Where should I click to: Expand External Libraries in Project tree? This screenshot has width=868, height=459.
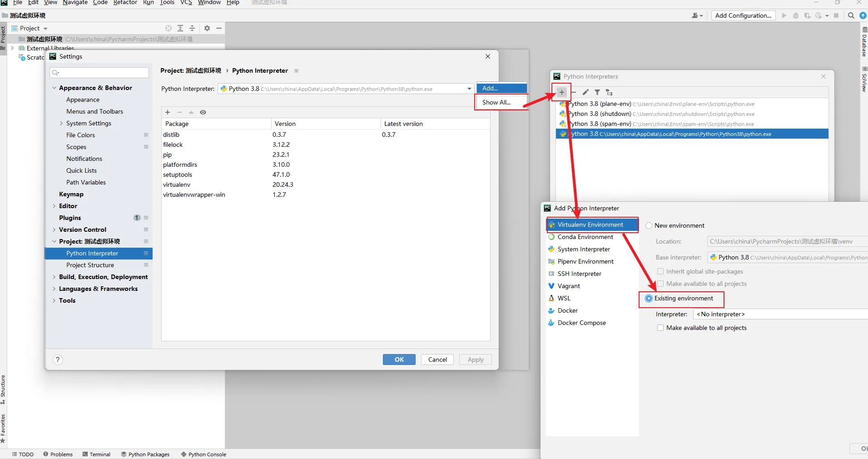12,48
